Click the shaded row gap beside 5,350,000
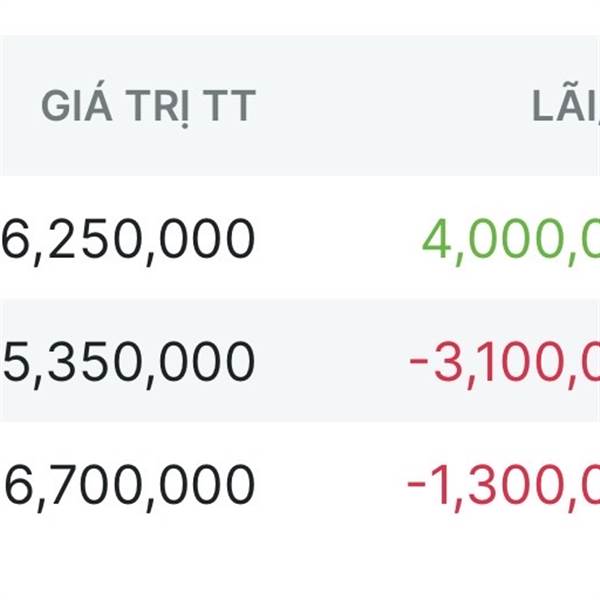The image size is (600, 600). pos(332,362)
